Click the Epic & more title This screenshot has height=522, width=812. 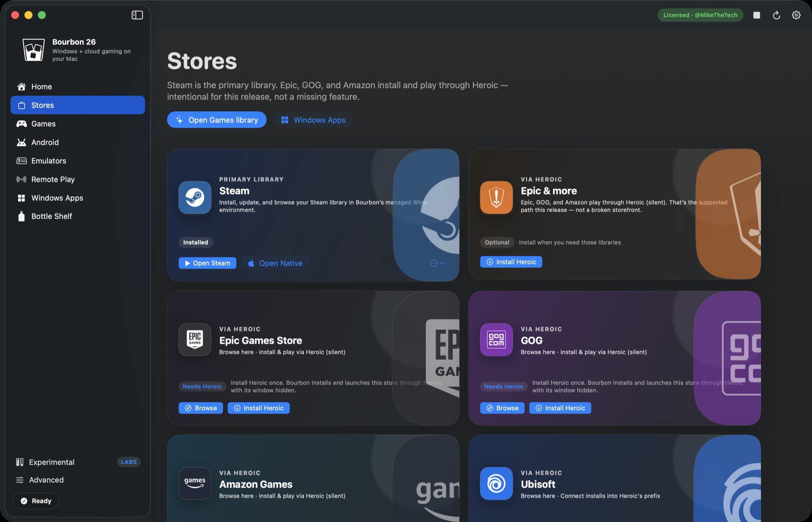click(x=549, y=191)
